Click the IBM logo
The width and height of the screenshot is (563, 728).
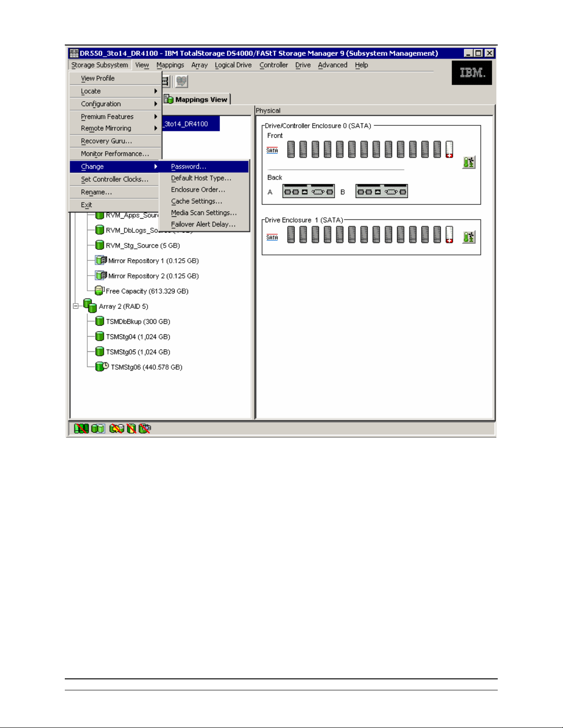[x=472, y=73]
